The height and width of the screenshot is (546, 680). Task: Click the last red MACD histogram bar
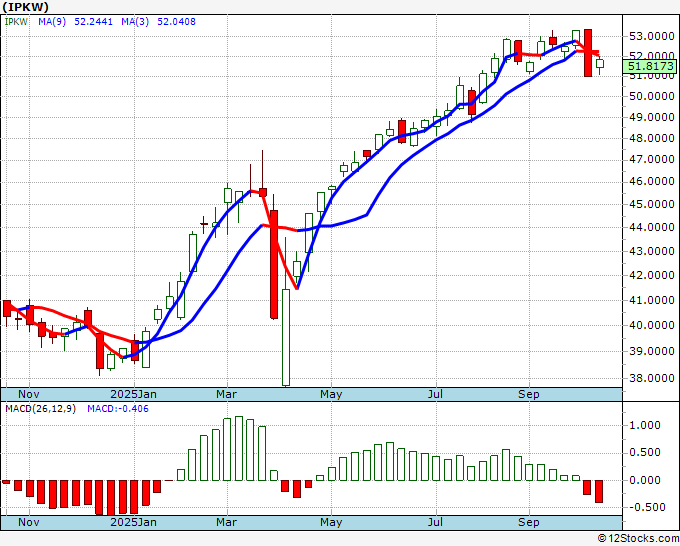(599, 491)
